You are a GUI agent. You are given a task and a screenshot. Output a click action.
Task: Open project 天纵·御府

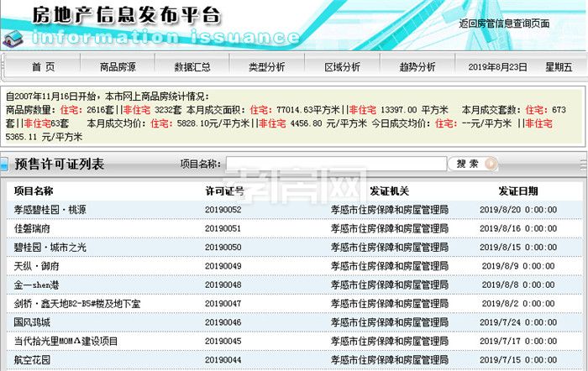point(37,266)
